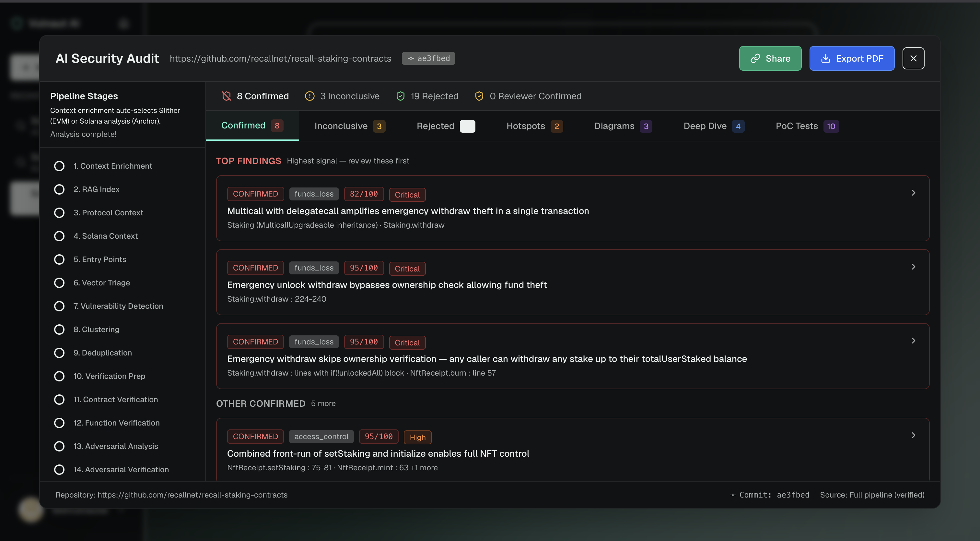
Task: Open the Diagrams tab
Action: pyautogui.click(x=623, y=126)
